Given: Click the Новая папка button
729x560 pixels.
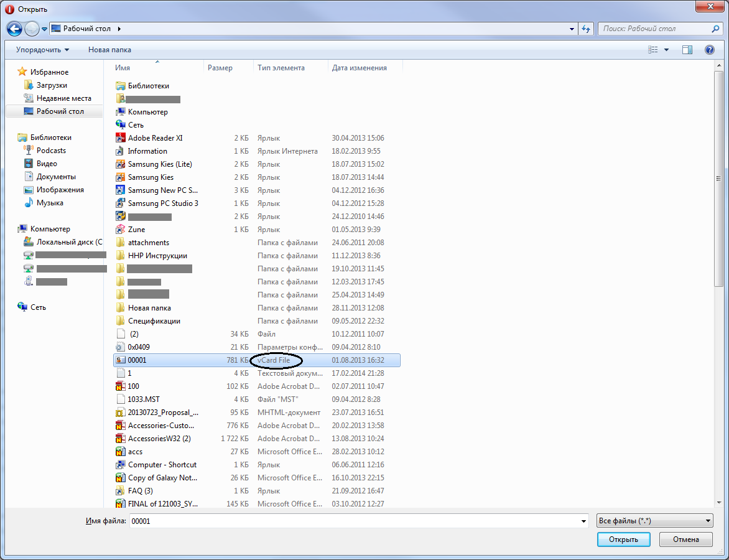Looking at the screenshot, I should pyautogui.click(x=109, y=50).
